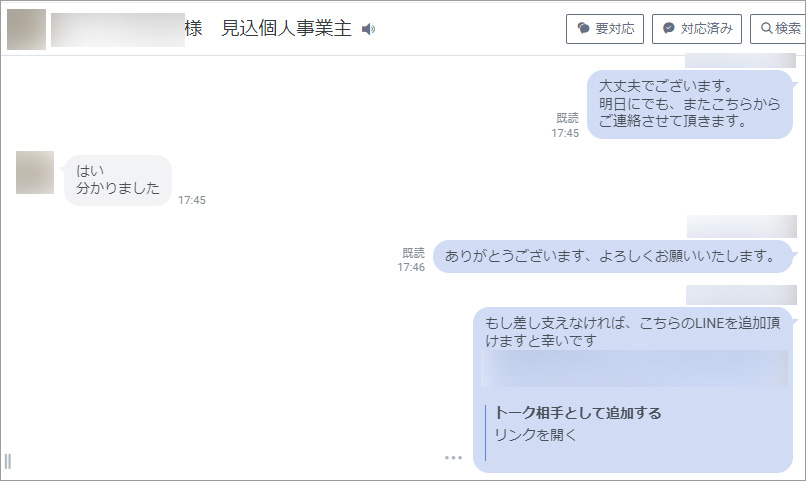Click the magnifier icon in 検索
The width and height of the screenshot is (806, 481).
pyautogui.click(x=766, y=29)
